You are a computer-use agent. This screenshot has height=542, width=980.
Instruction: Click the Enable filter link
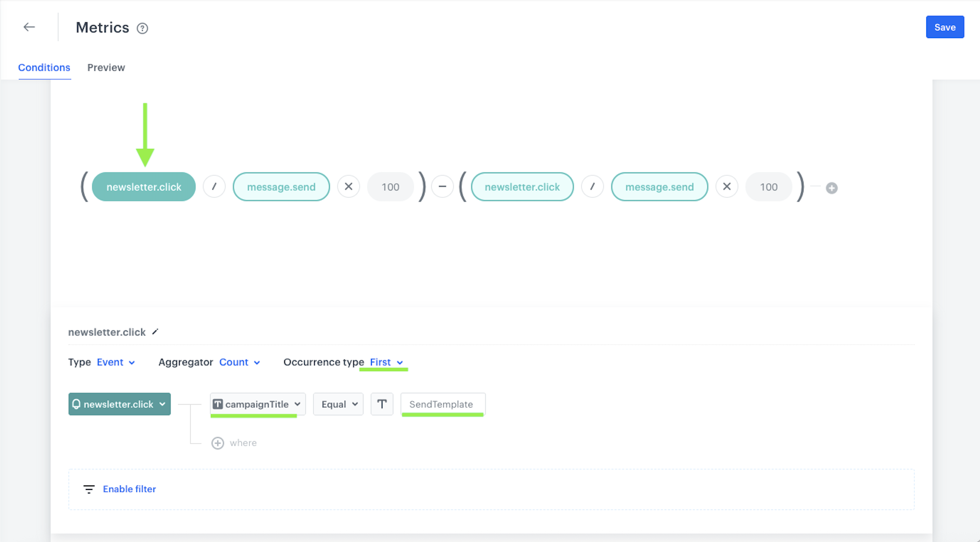point(129,489)
